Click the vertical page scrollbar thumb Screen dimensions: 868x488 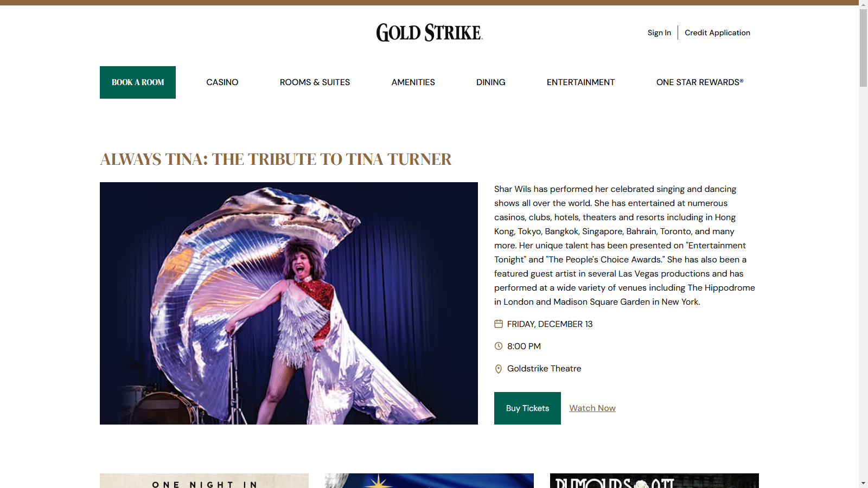click(x=863, y=48)
